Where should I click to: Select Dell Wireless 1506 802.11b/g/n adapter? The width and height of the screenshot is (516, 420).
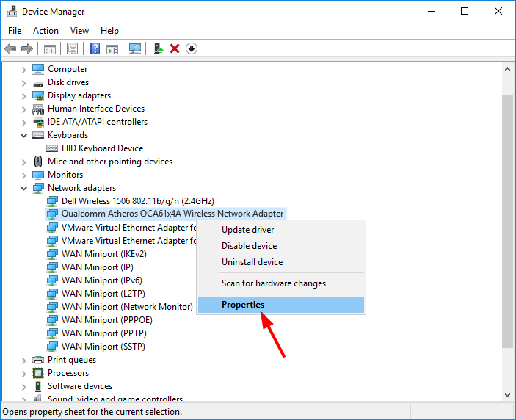(x=137, y=201)
